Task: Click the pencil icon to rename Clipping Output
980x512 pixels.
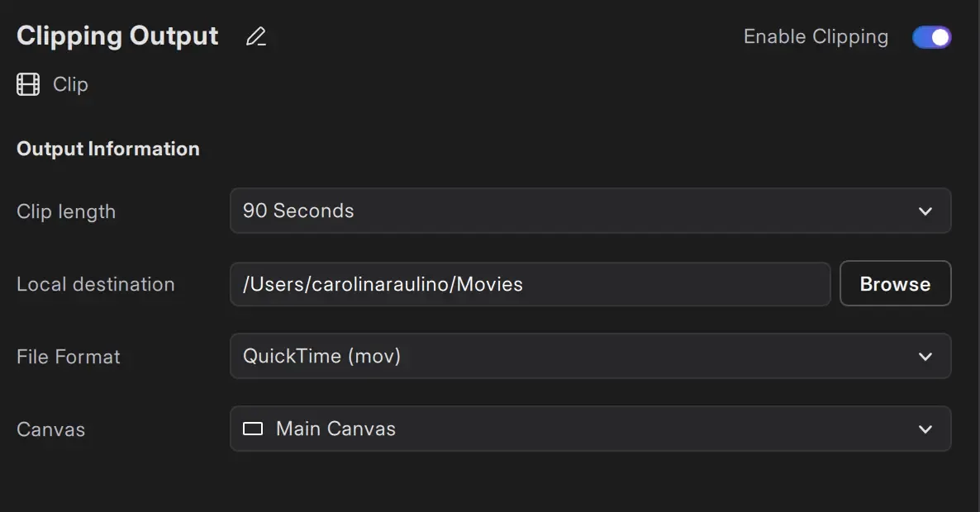Action: (x=255, y=36)
